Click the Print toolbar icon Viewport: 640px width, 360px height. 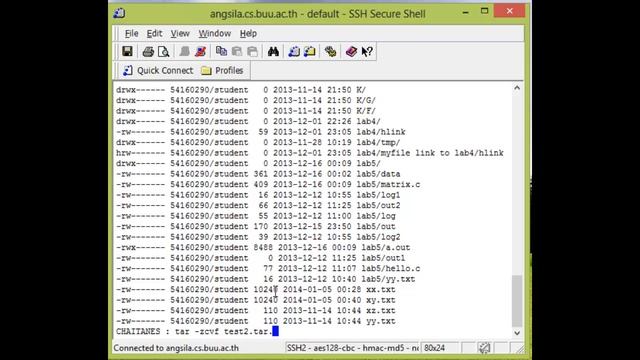click(x=148, y=51)
